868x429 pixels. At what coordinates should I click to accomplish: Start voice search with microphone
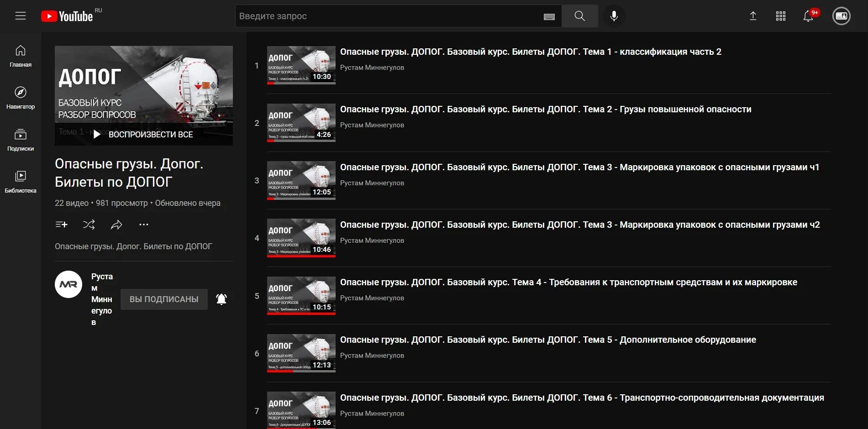(614, 16)
